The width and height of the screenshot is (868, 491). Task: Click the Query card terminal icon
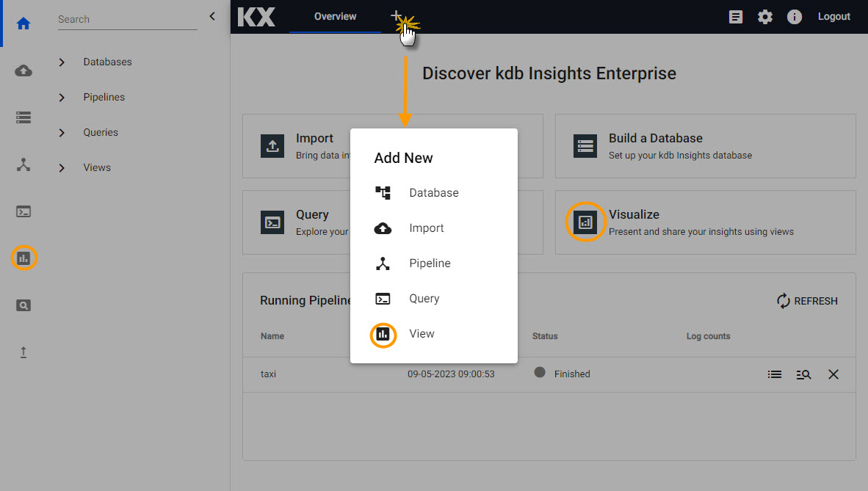click(272, 222)
